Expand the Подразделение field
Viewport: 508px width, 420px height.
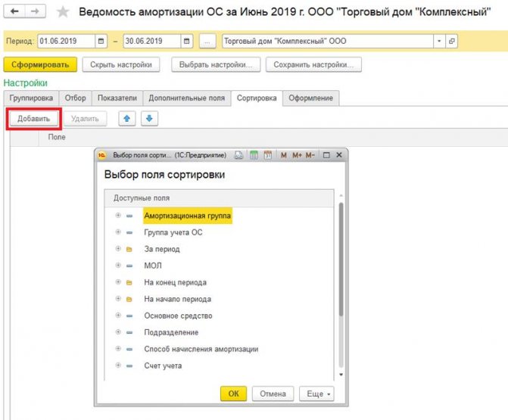(x=118, y=332)
